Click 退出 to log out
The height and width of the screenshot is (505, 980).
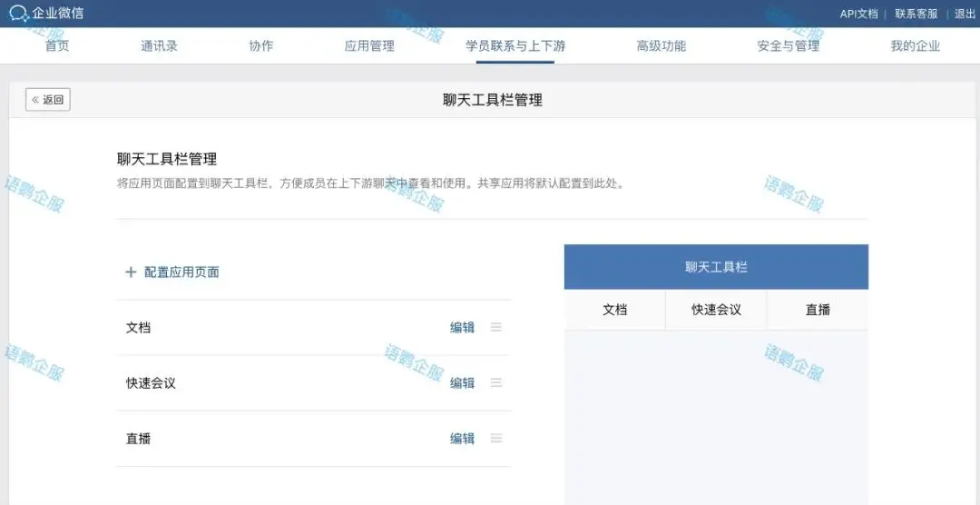(x=965, y=14)
